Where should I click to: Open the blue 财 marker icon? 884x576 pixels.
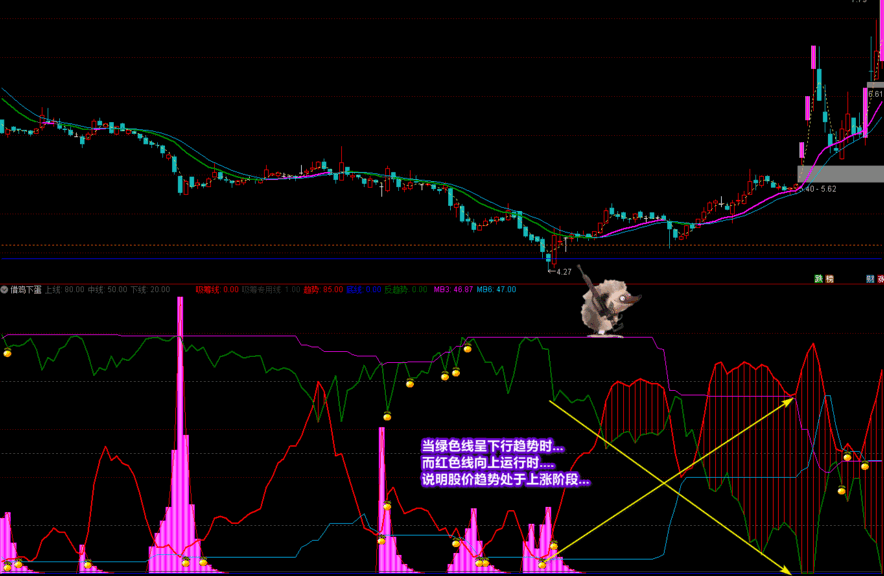[870, 279]
